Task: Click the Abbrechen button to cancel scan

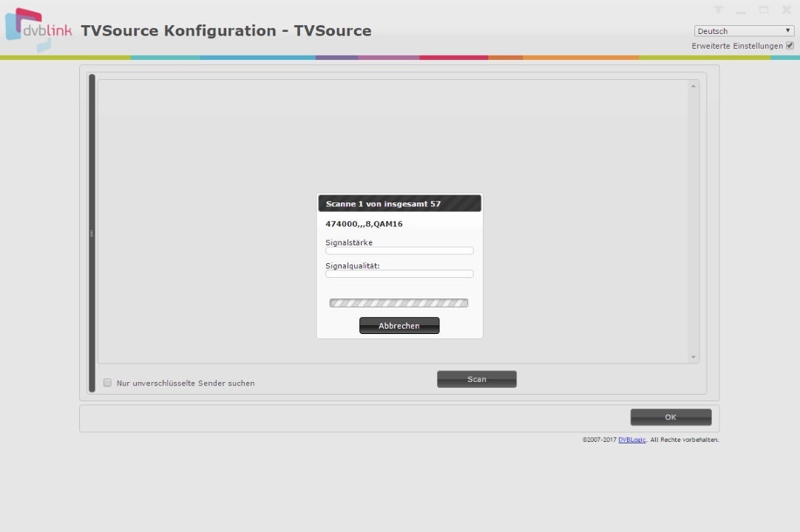Action: pyautogui.click(x=399, y=326)
